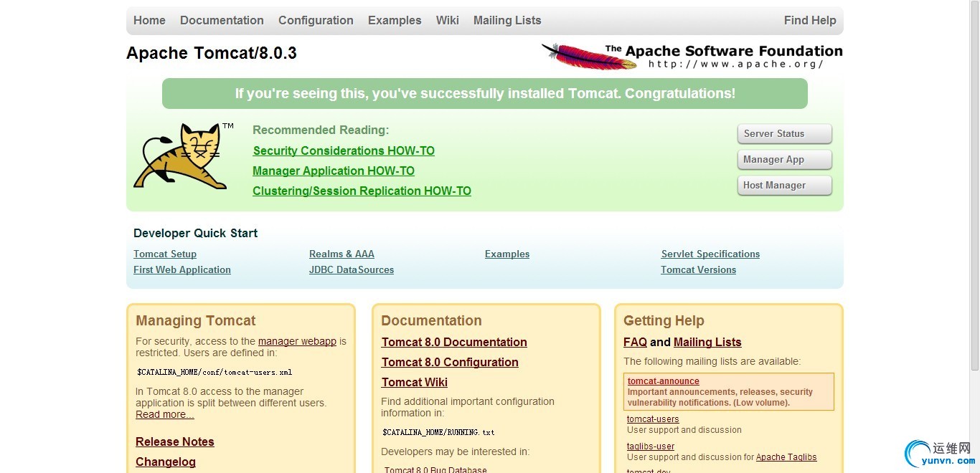Open Mailing Lists link in Getting Help
The width and height of the screenshot is (980, 473).
[707, 342]
